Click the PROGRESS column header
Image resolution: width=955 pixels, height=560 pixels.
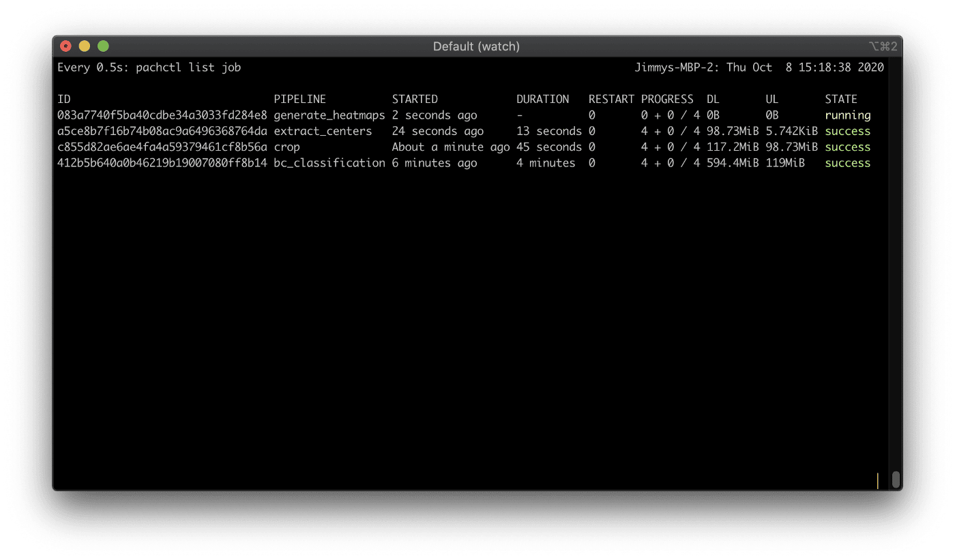pos(667,100)
